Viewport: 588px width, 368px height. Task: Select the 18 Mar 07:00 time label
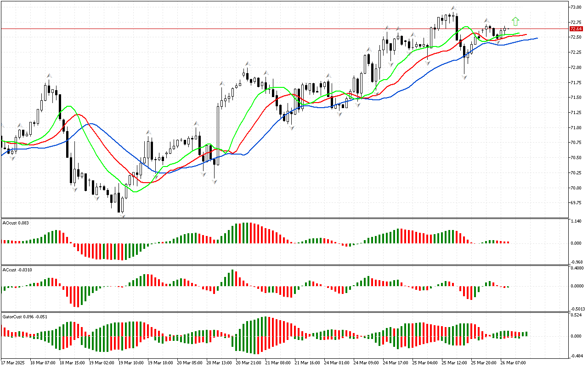43,363
